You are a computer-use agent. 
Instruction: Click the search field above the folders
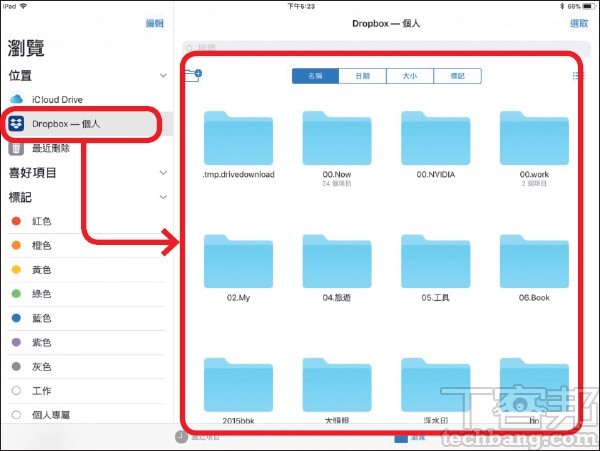pos(386,47)
